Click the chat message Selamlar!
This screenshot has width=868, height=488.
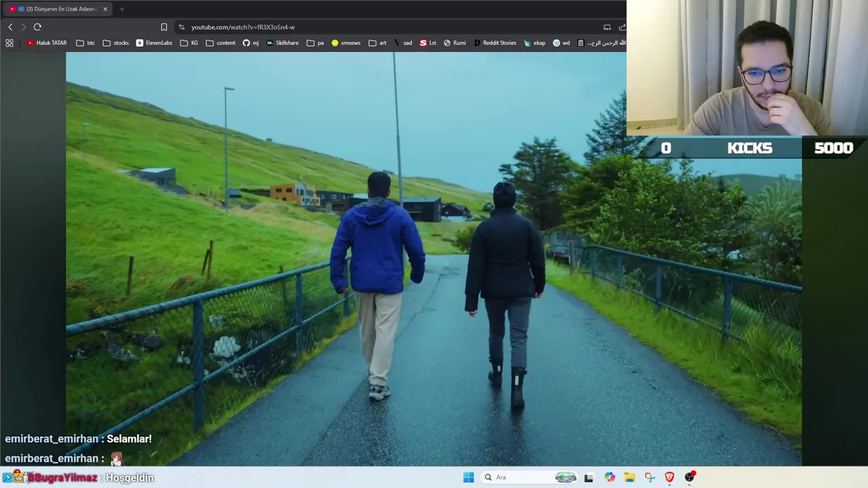point(129,439)
